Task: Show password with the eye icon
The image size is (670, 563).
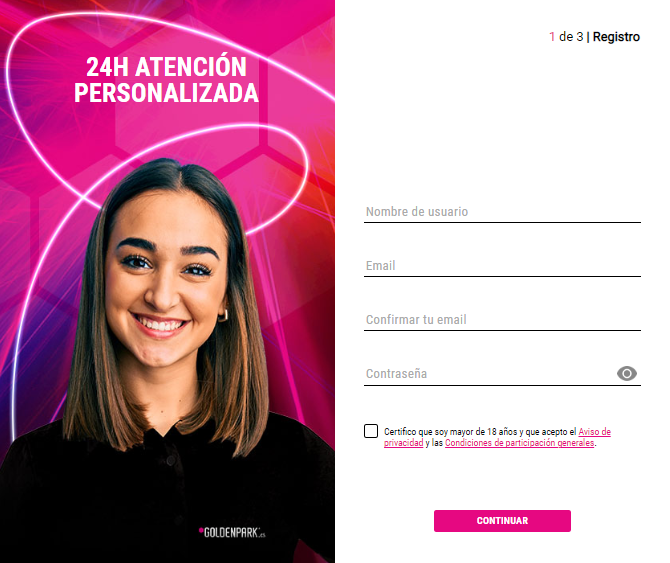Action: pyautogui.click(x=626, y=374)
